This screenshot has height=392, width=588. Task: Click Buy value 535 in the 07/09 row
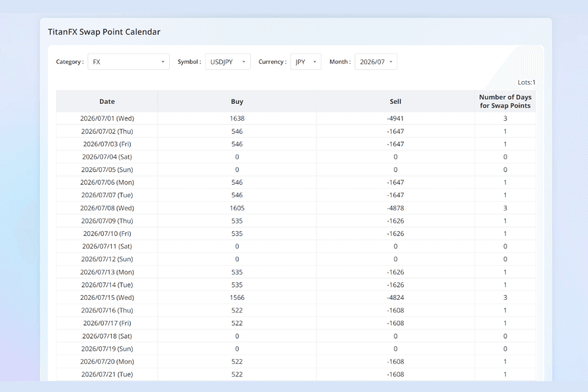237,221
